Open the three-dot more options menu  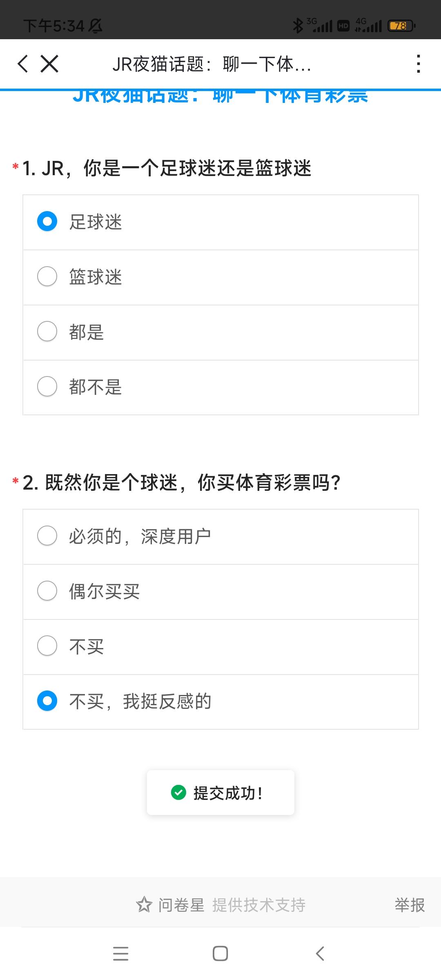418,64
